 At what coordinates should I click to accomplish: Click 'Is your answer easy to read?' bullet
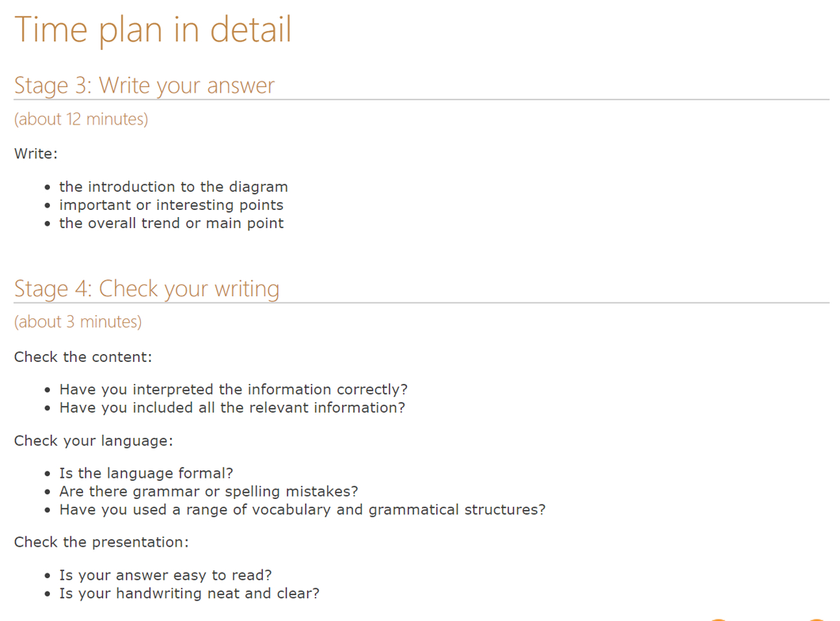[x=165, y=576]
